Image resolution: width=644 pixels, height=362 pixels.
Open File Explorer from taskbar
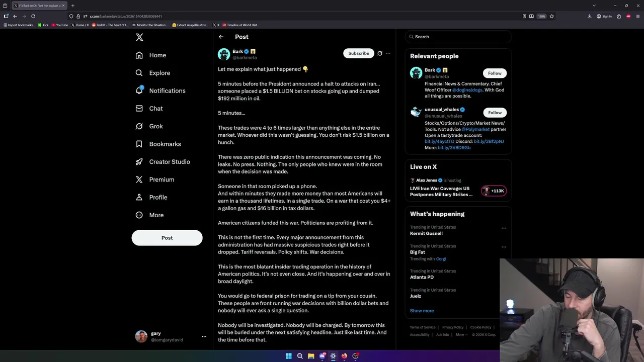click(x=311, y=356)
